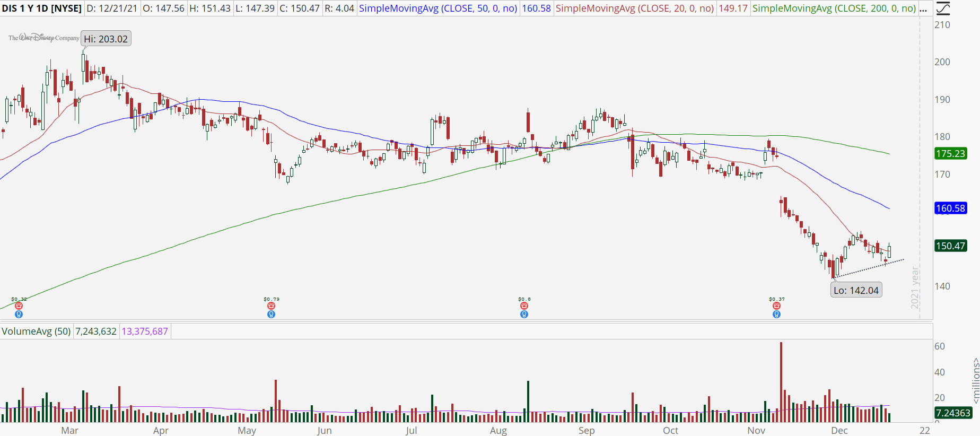Click the VolumeAvg (50) study label
980x436 pixels.
pos(36,332)
